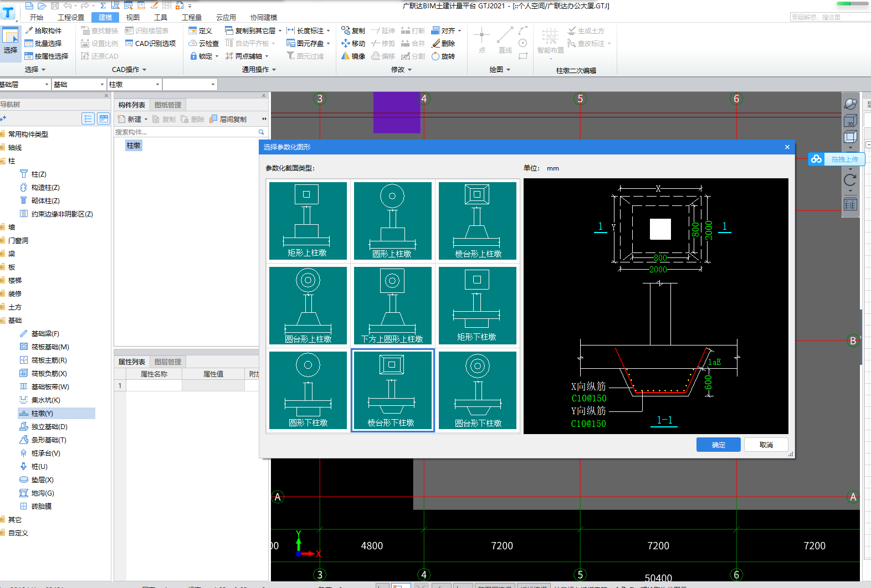Select the 圆形上柱墩 thumbnail
Image resolution: width=871 pixels, height=588 pixels.
tap(392, 221)
